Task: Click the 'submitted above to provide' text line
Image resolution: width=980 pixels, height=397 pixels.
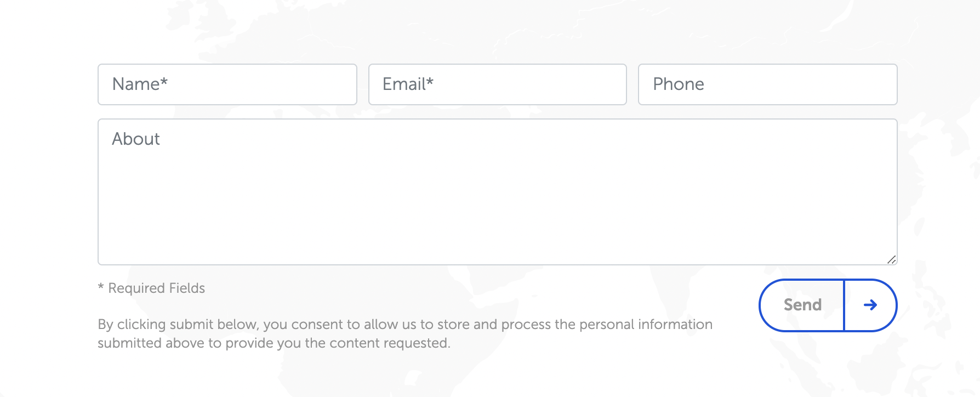Action: coord(274,343)
